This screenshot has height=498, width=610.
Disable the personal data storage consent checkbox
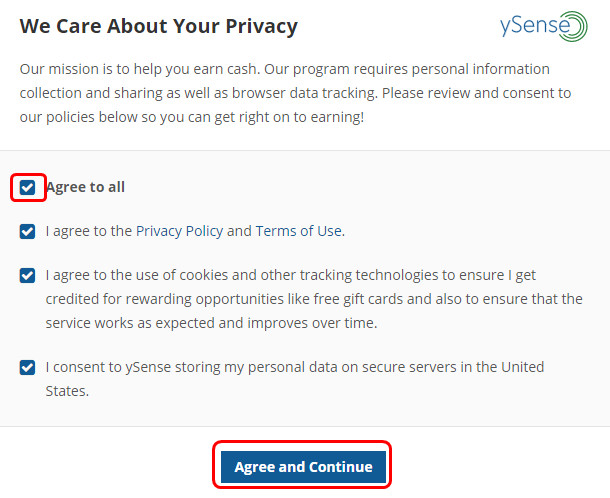click(x=28, y=367)
